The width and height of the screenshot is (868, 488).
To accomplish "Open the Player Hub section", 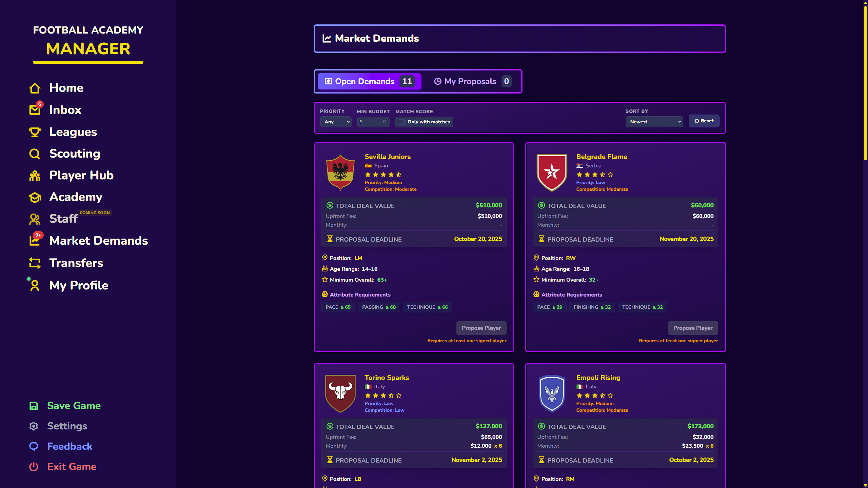I will coord(81,176).
